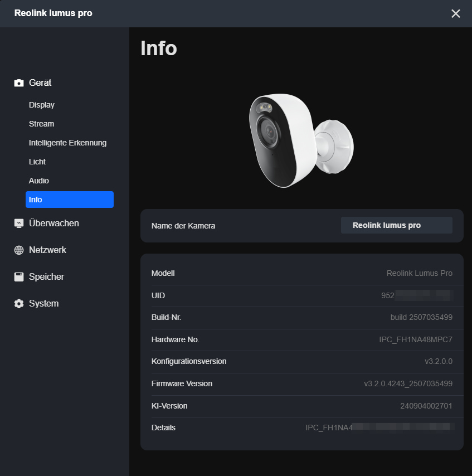Open the Netzwerk section
472x476 pixels.
(47, 250)
